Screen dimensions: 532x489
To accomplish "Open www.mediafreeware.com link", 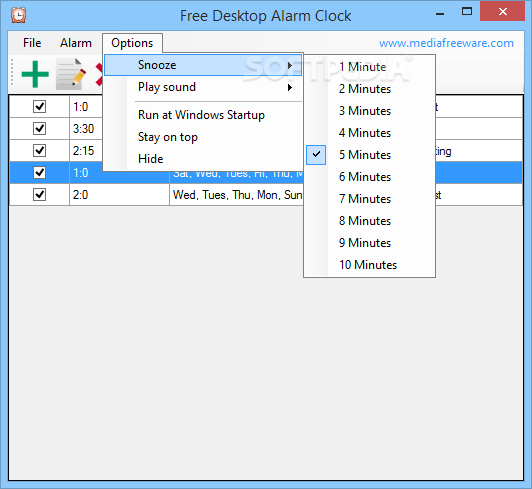I will (446, 43).
